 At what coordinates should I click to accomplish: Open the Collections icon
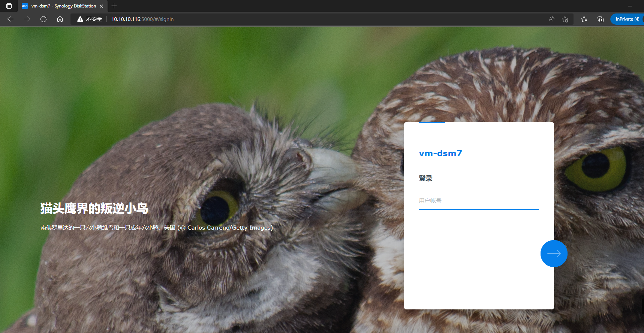[601, 19]
